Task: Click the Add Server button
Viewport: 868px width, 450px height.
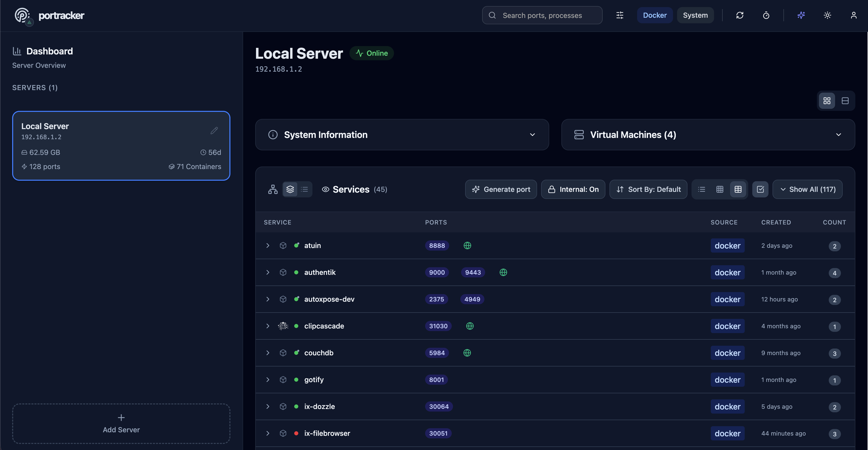Action: coord(121,424)
